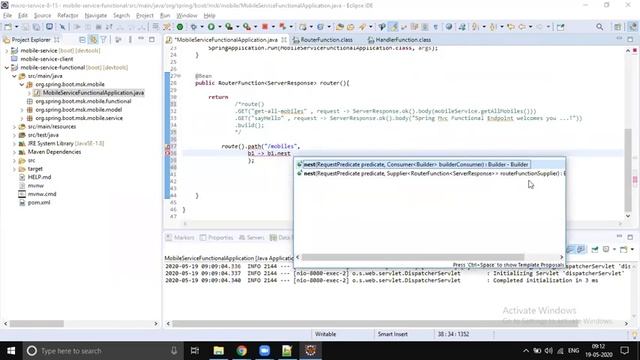The width and height of the screenshot is (640, 360).
Task: Click the Writable status bar entry
Action: [325, 334]
